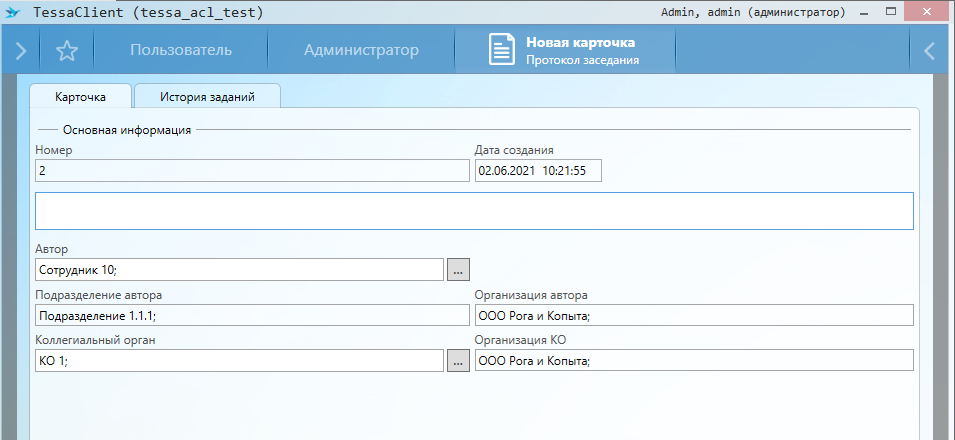Click the Организация автора field
Screen dimensions: 955x440
click(694, 316)
